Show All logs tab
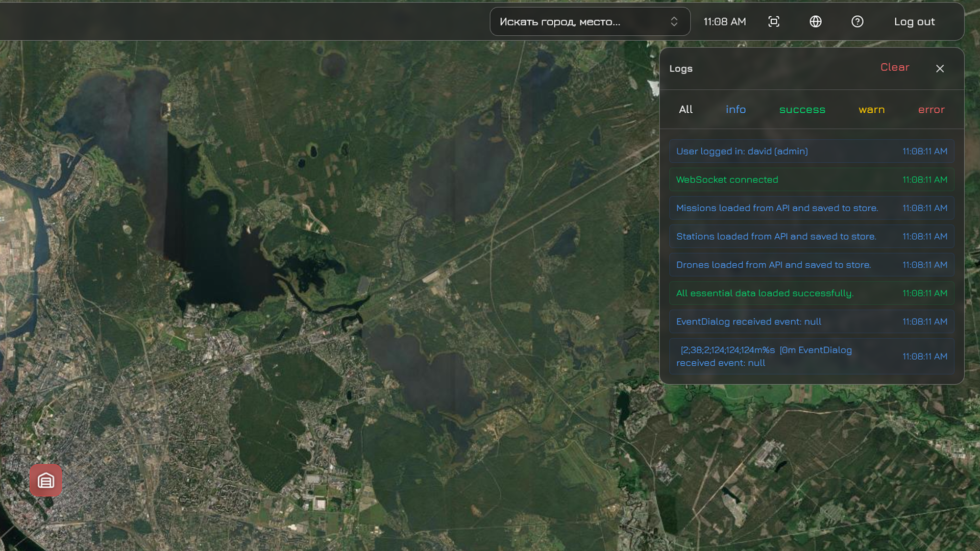The image size is (980, 551). 685,109
